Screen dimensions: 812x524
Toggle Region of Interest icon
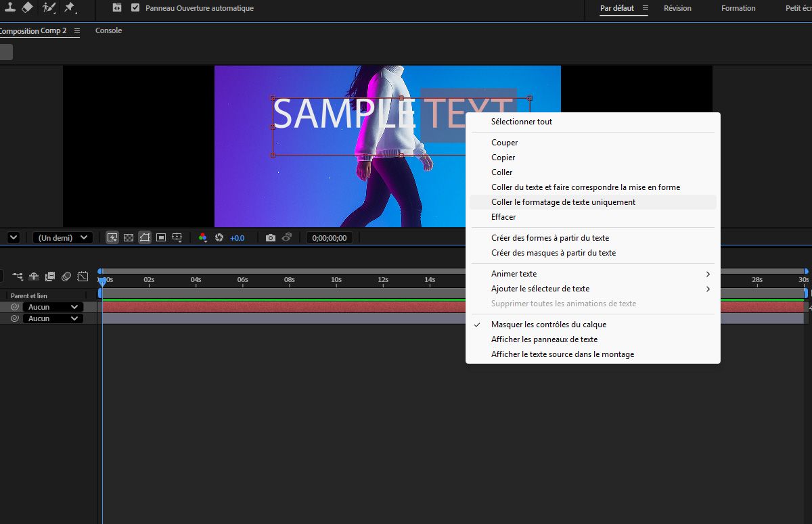click(161, 237)
